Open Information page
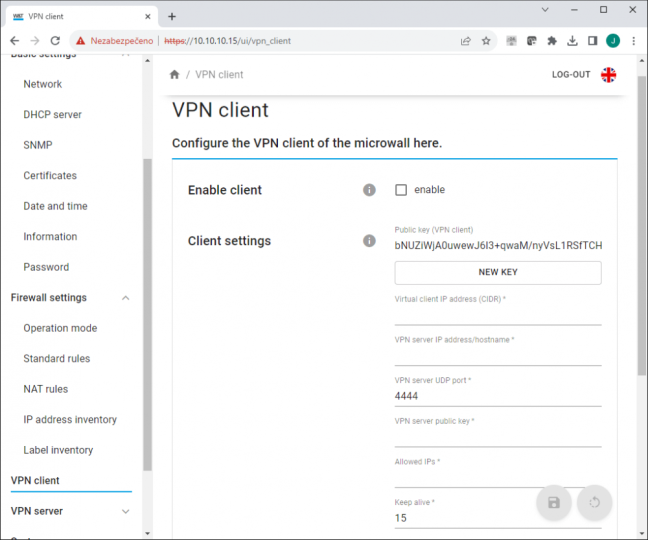 click(x=50, y=236)
